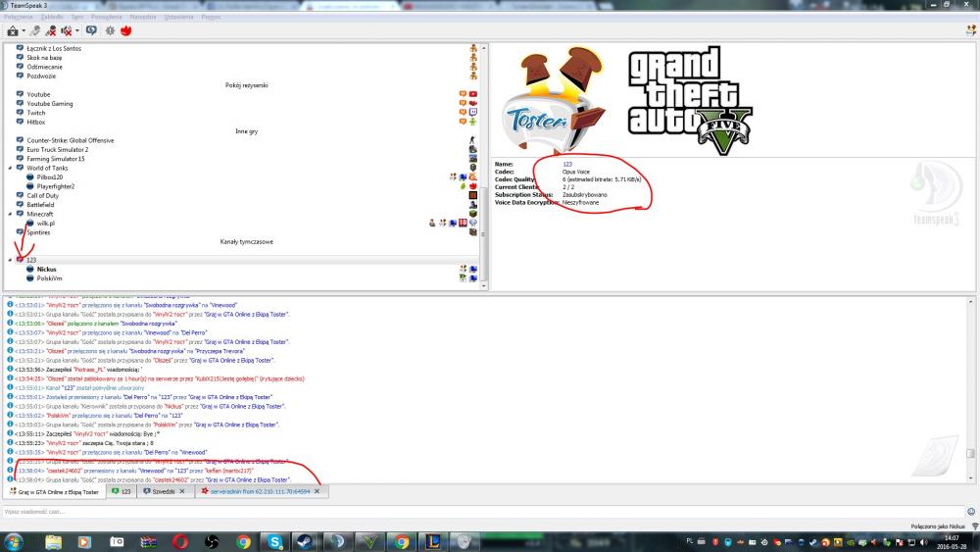Collapse the World of Tanks channel
The height and width of the screenshot is (552, 980).
[10, 168]
